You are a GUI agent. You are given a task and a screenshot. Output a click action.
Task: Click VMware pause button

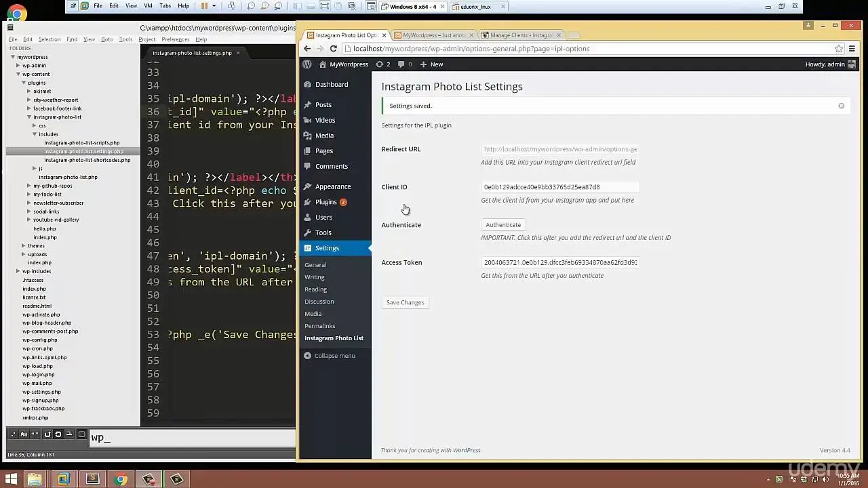click(x=204, y=6)
